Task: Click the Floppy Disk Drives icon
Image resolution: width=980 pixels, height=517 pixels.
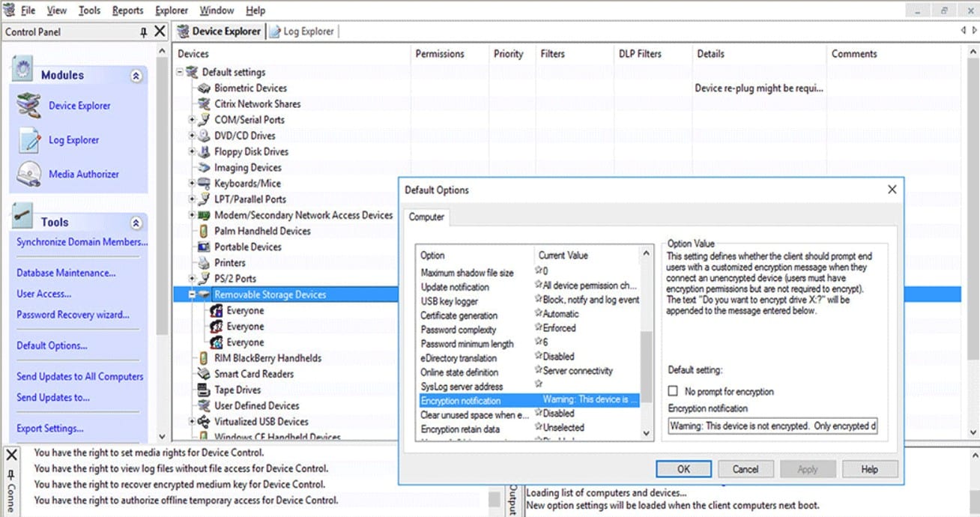Action: pyautogui.click(x=203, y=151)
